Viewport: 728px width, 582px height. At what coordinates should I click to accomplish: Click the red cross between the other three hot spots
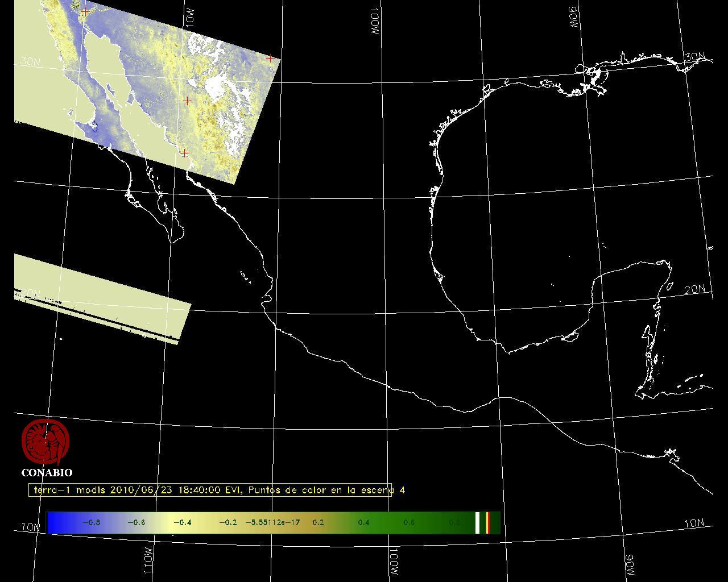pos(187,101)
